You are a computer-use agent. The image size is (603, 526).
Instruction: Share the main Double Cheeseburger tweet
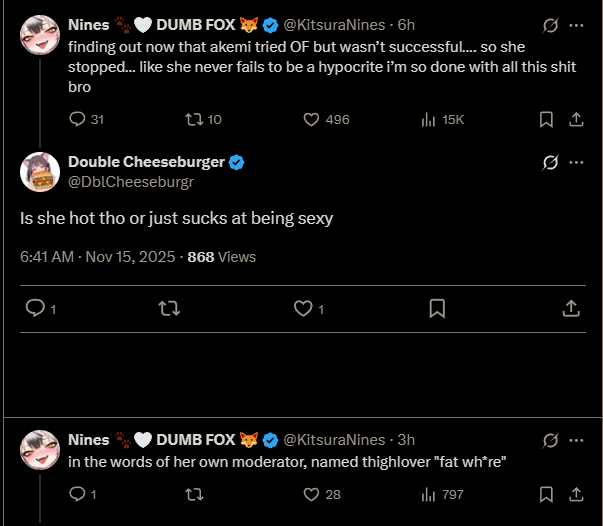571,309
